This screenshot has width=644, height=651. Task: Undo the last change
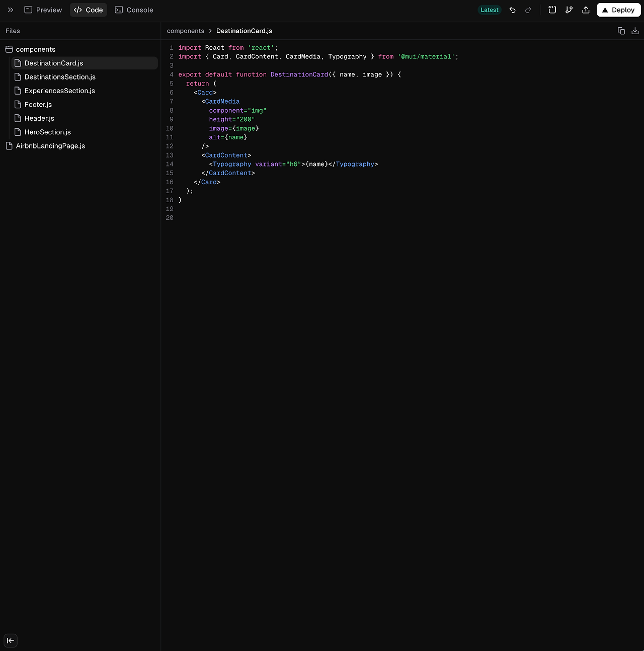(x=512, y=10)
